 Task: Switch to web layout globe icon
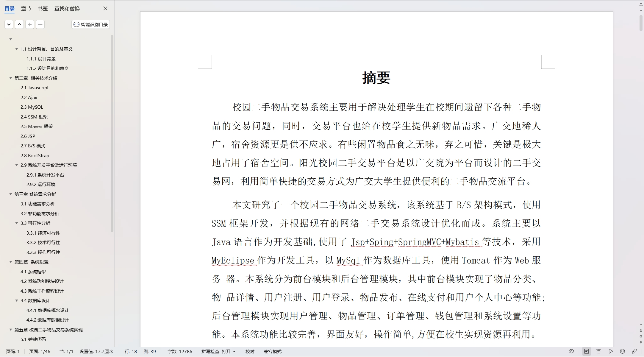click(622, 351)
